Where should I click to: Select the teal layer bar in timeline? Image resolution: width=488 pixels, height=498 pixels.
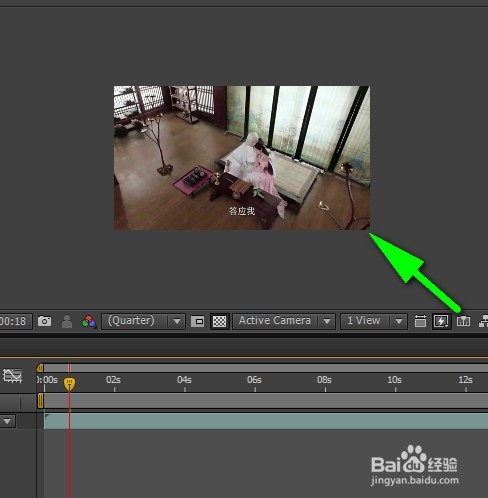pyautogui.click(x=266, y=421)
